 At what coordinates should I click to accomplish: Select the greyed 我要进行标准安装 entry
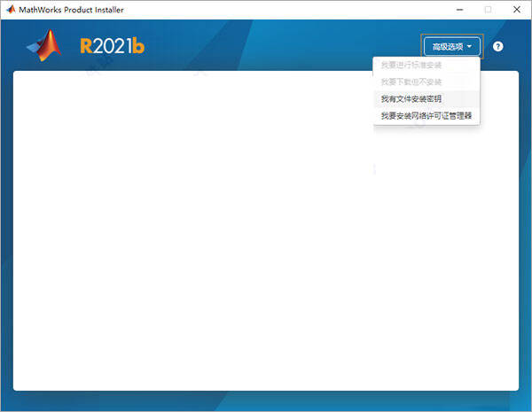pyautogui.click(x=411, y=65)
